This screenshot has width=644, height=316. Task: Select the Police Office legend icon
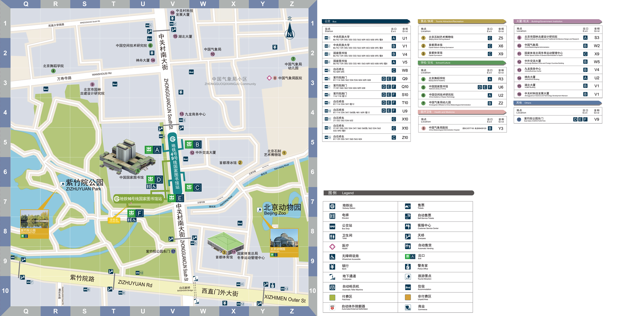(408, 267)
